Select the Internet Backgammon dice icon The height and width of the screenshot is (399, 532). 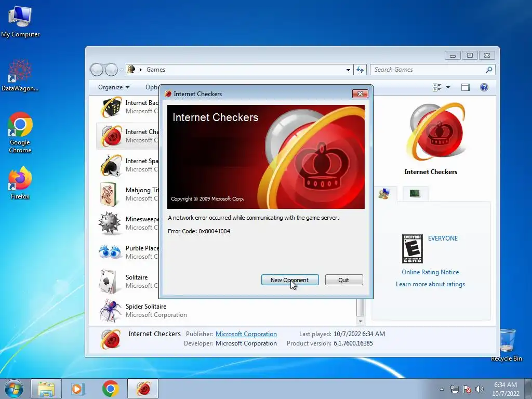111,107
